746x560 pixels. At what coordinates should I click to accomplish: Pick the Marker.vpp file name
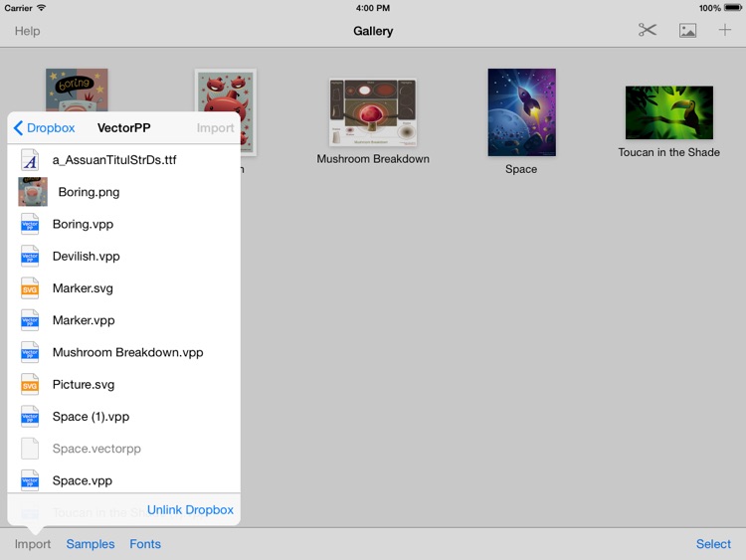[x=84, y=320]
